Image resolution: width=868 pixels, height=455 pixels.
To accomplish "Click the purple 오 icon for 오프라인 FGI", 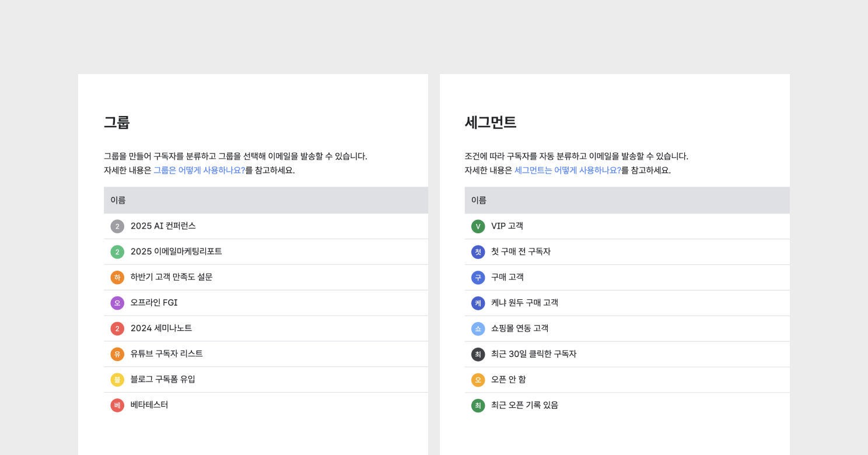I will pos(117,303).
